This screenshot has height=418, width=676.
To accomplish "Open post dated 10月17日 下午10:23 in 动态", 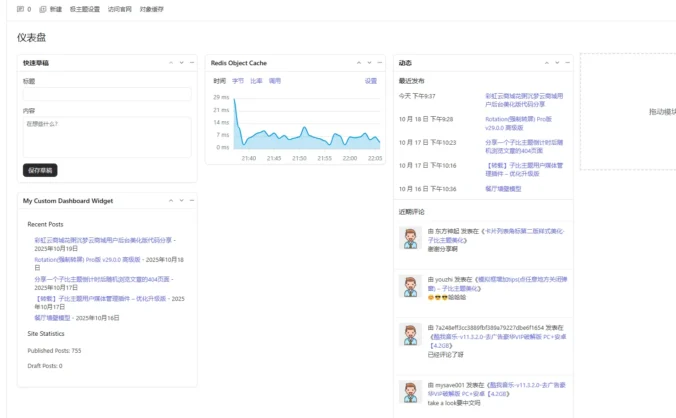I will (524, 147).
